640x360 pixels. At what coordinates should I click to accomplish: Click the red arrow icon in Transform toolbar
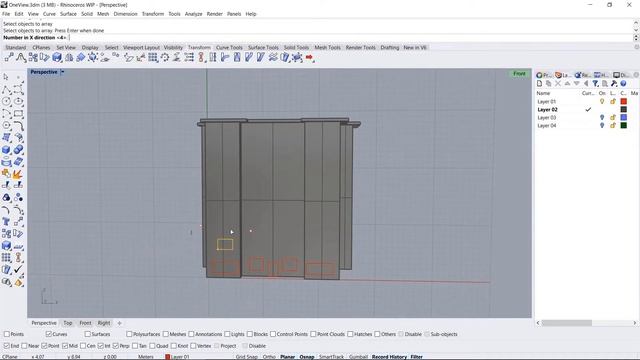point(309,58)
